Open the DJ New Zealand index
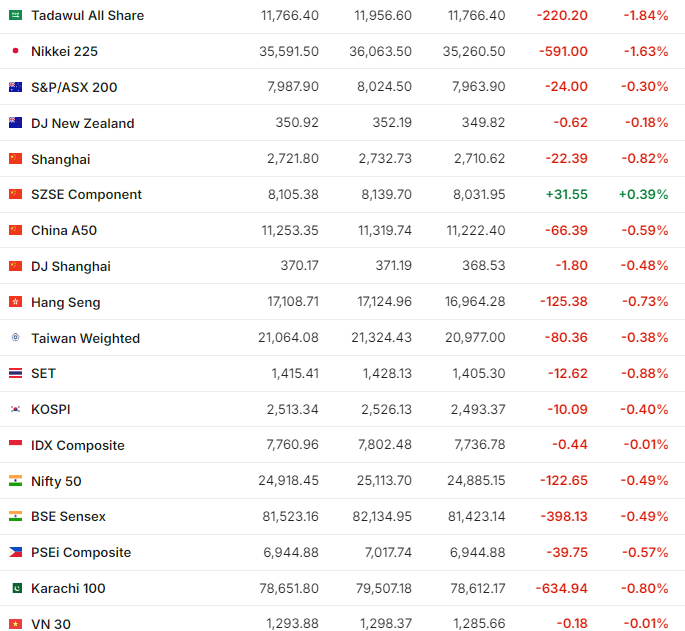The height and width of the screenshot is (631, 685). [x=82, y=123]
